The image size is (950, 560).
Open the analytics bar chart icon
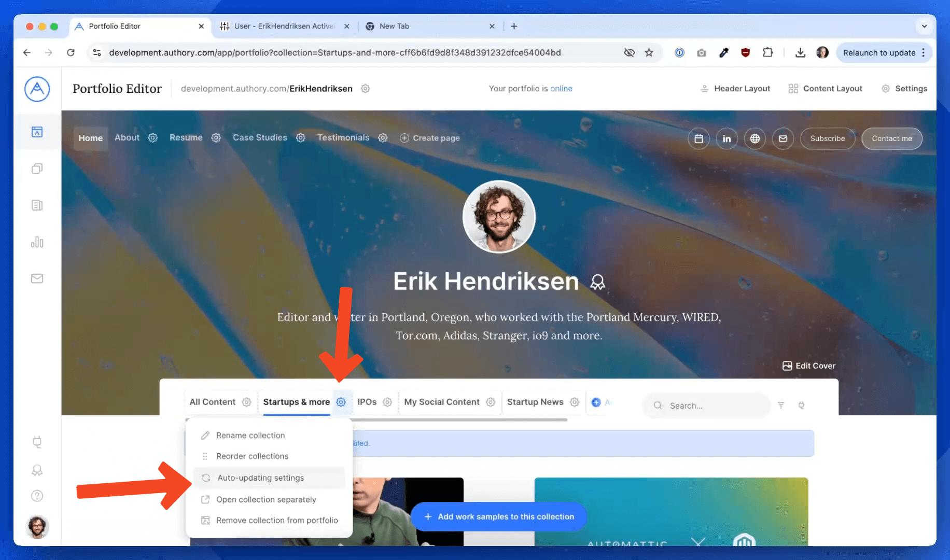[x=37, y=242]
